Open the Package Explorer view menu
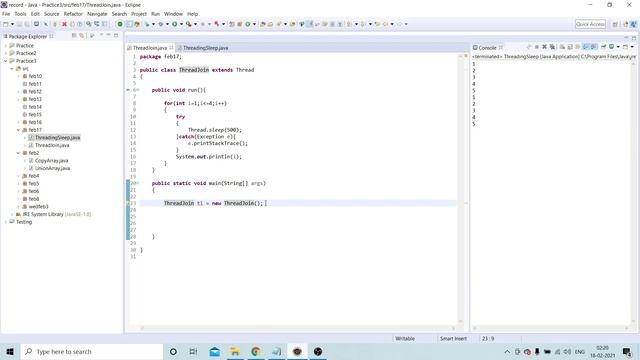 92,36
